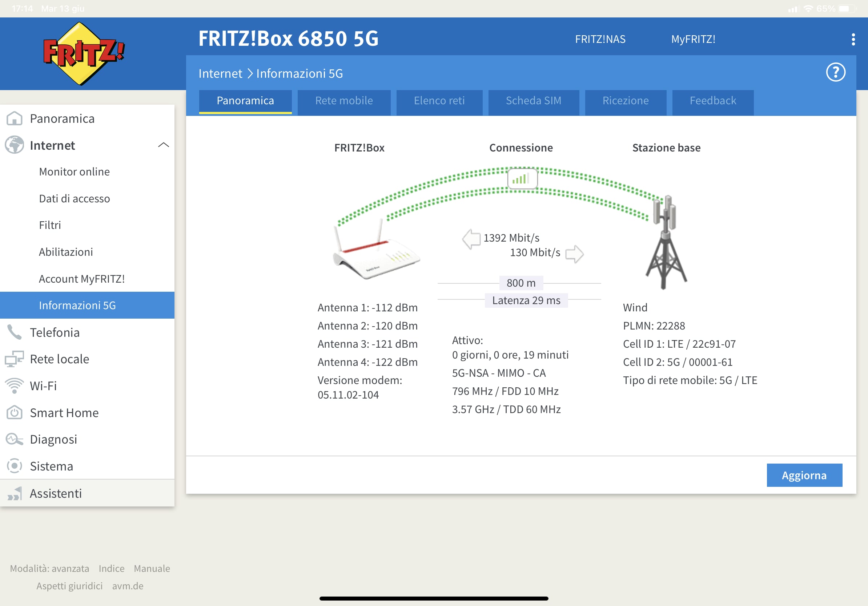
Task: Click the Rete locale computers icon
Action: [x=15, y=359]
